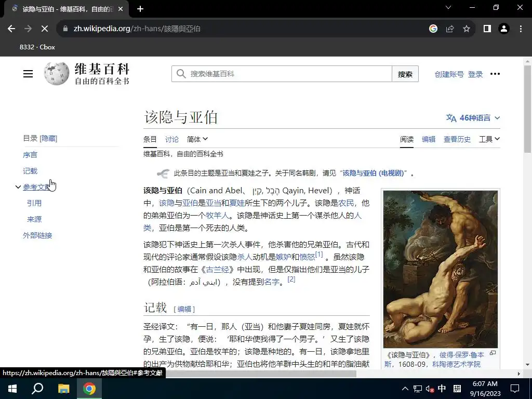Click the network status tray icon

[418, 389]
